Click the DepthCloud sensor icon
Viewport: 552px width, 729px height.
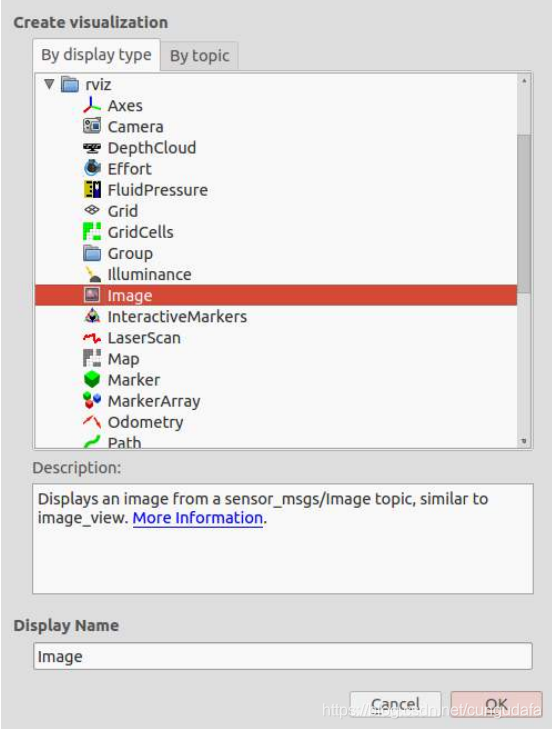click(x=92, y=148)
